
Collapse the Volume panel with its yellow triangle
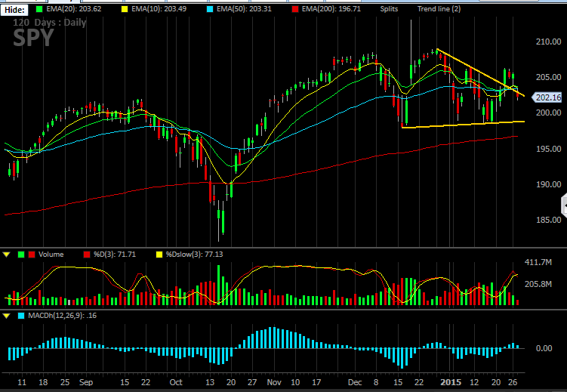6,255
